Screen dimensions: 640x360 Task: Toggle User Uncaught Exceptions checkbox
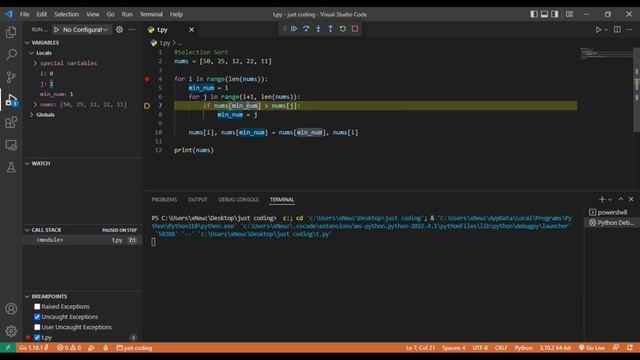pos(37,327)
